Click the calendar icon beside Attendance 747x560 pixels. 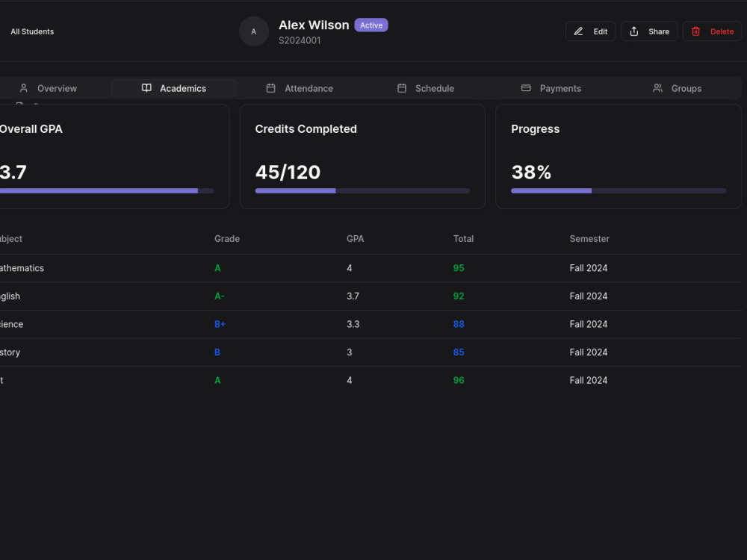pos(270,88)
